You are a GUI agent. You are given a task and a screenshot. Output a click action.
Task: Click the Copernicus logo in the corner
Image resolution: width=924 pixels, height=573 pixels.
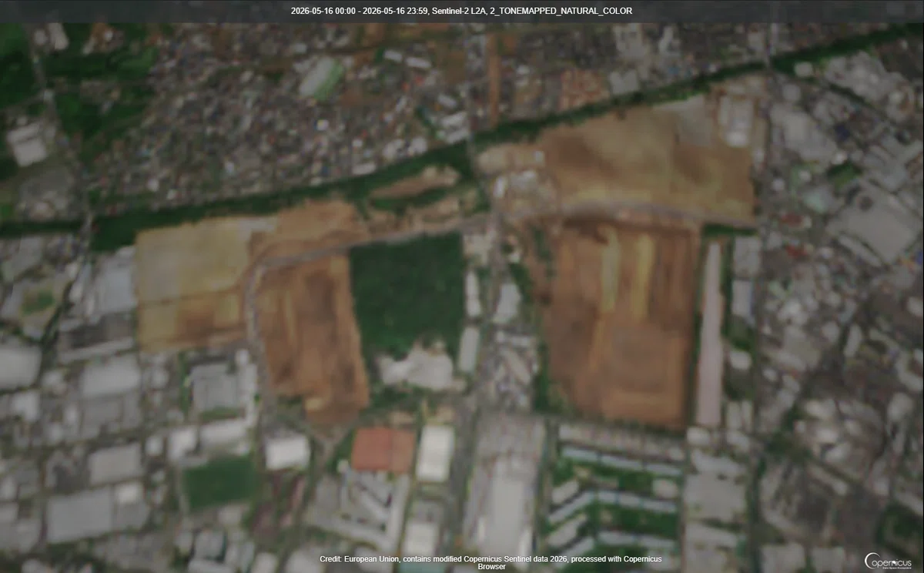(889, 561)
